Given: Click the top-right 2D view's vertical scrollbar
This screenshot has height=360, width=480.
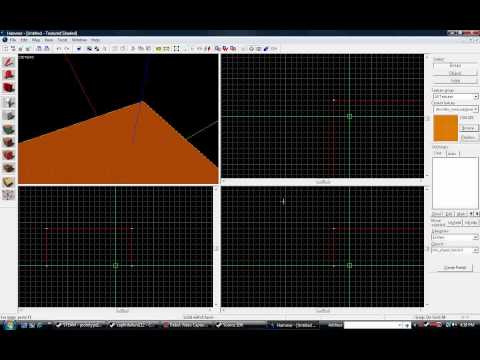Looking at the screenshot, I should 427,117.
